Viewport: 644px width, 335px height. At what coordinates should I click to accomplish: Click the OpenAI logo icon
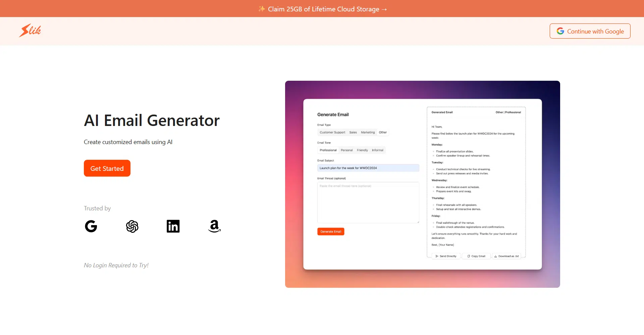(x=132, y=226)
